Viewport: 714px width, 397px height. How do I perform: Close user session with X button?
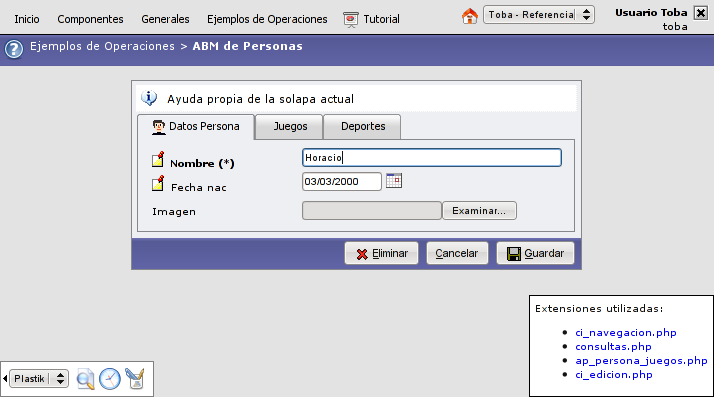point(701,13)
